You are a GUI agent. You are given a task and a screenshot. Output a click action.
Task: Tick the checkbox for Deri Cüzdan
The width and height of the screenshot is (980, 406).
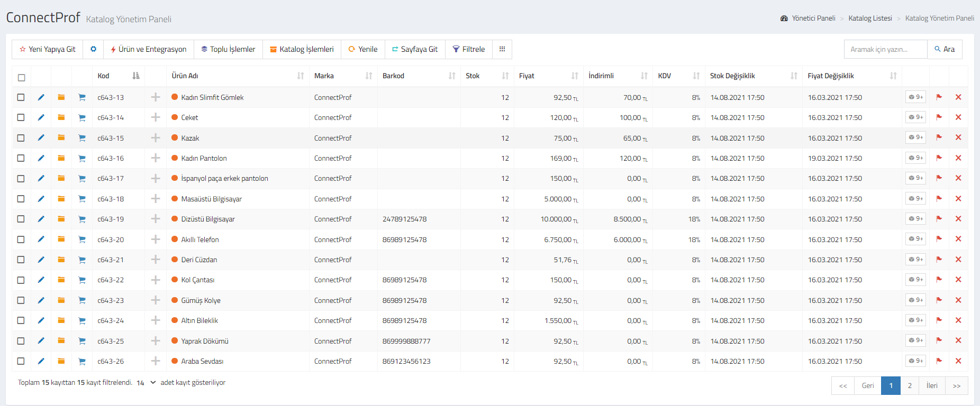pos(21,260)
